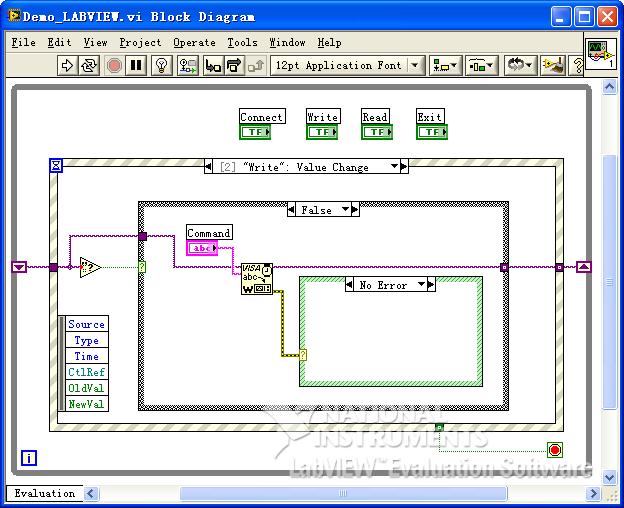
Task: Go to next event case arrow
Action: 404,166
